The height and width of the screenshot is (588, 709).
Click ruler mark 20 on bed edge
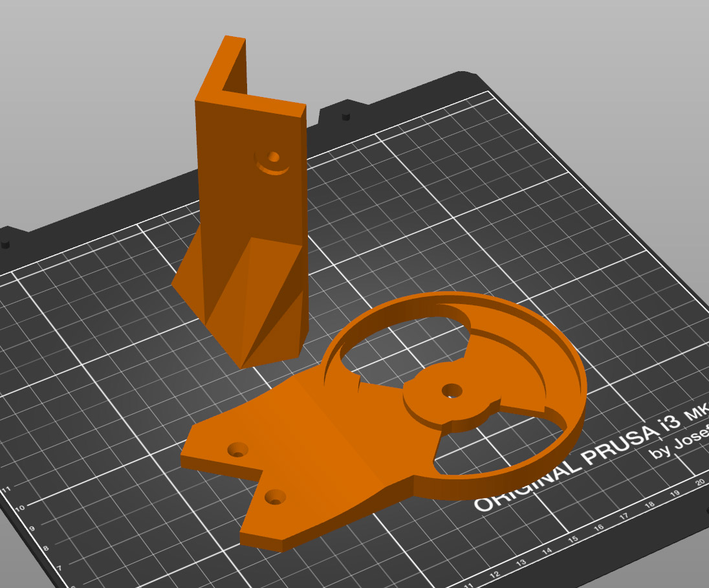point(700,482)
